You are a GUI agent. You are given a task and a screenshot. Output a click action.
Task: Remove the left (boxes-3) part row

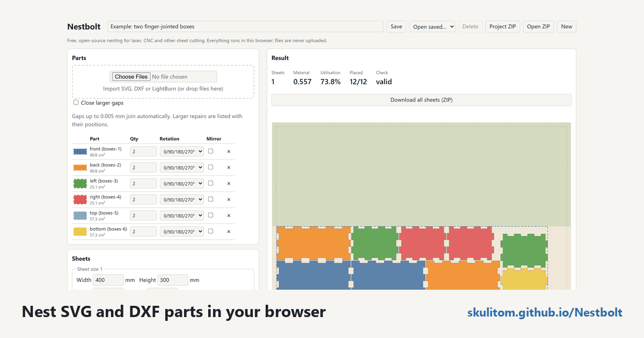229,183
